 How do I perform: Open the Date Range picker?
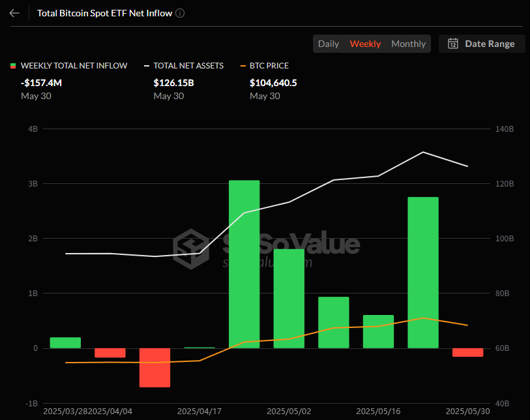pos(482,44)
